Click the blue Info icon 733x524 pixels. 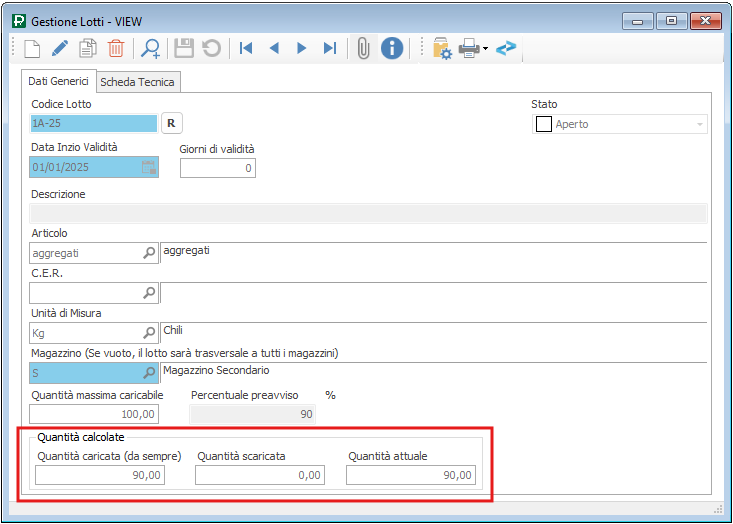coord(392,48)
